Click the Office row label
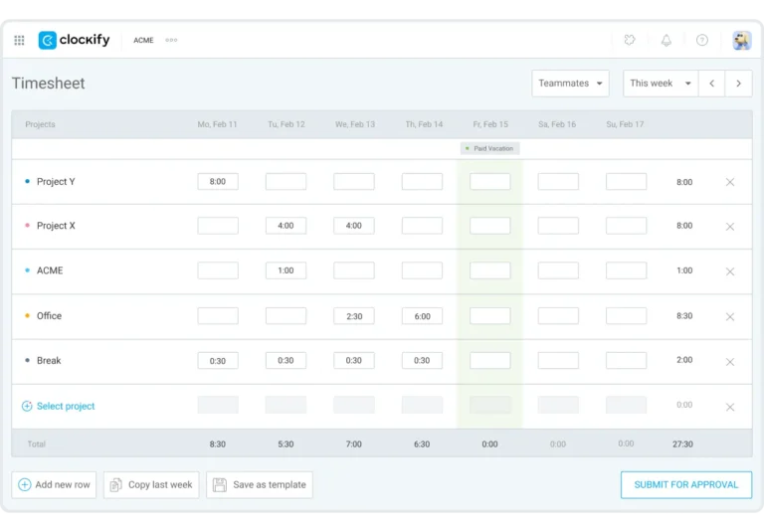 [x=49, y=315]
